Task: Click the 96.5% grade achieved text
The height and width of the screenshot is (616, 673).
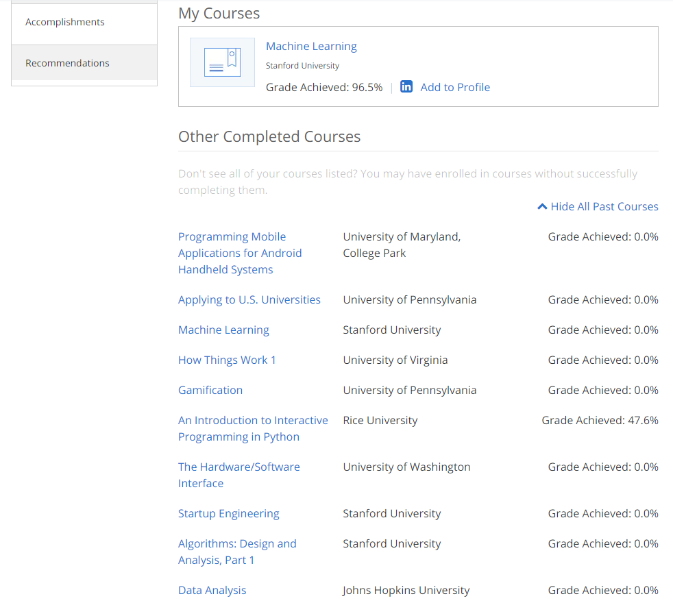Action: click(x=324, y=87)
